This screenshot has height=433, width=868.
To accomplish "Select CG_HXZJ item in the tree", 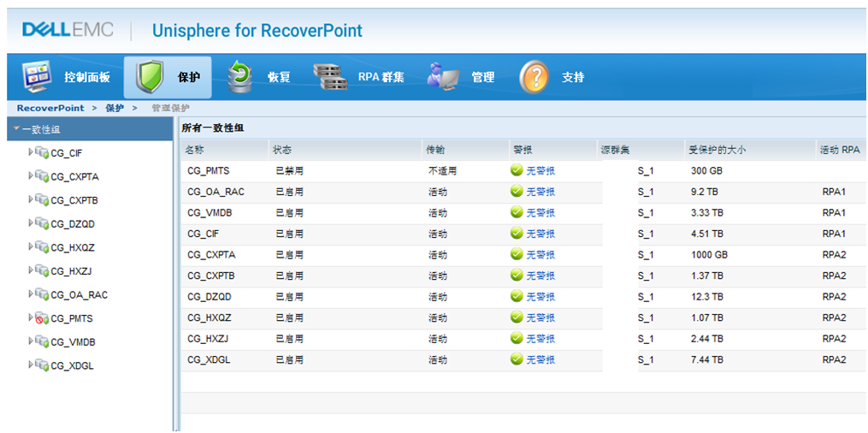I will pyautogui.click(x=72, y=271).
